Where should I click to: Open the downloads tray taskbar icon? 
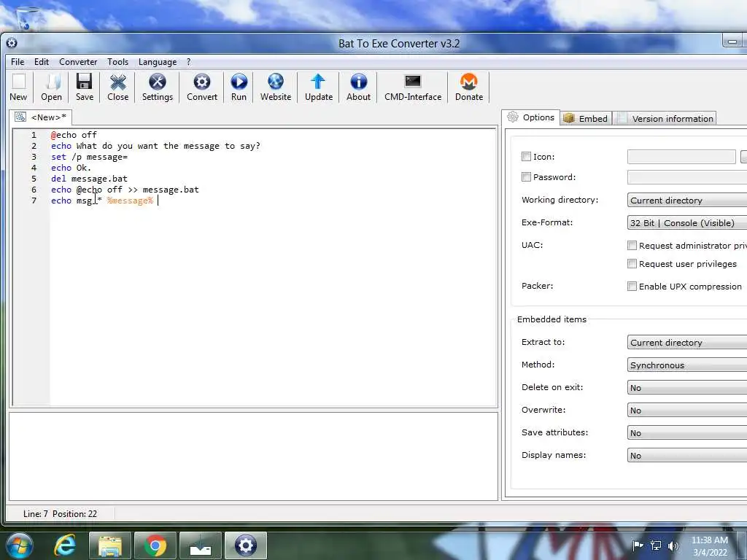point(201,545)
